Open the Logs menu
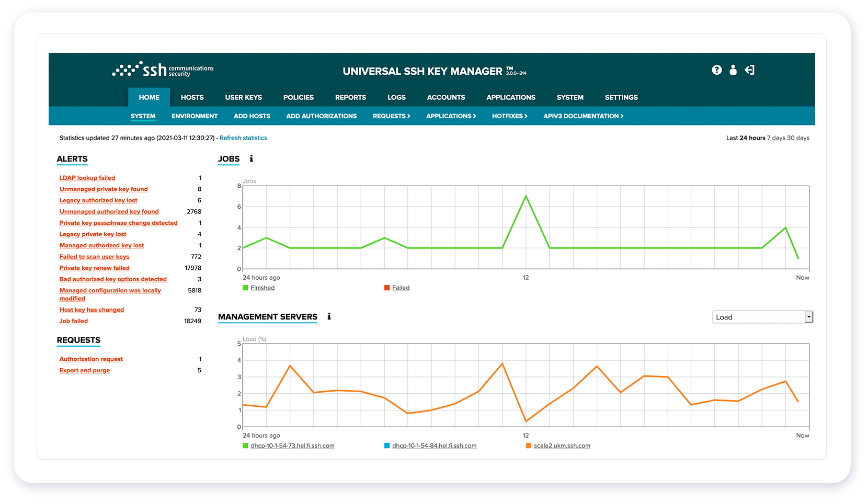This screenshot has height=502, width=868. 396,97
